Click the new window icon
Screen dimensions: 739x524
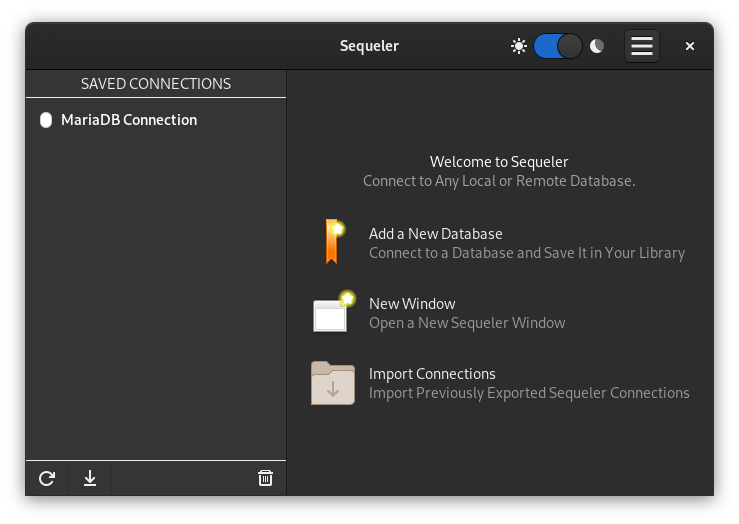pyautogui.click(x=334, y=312)
